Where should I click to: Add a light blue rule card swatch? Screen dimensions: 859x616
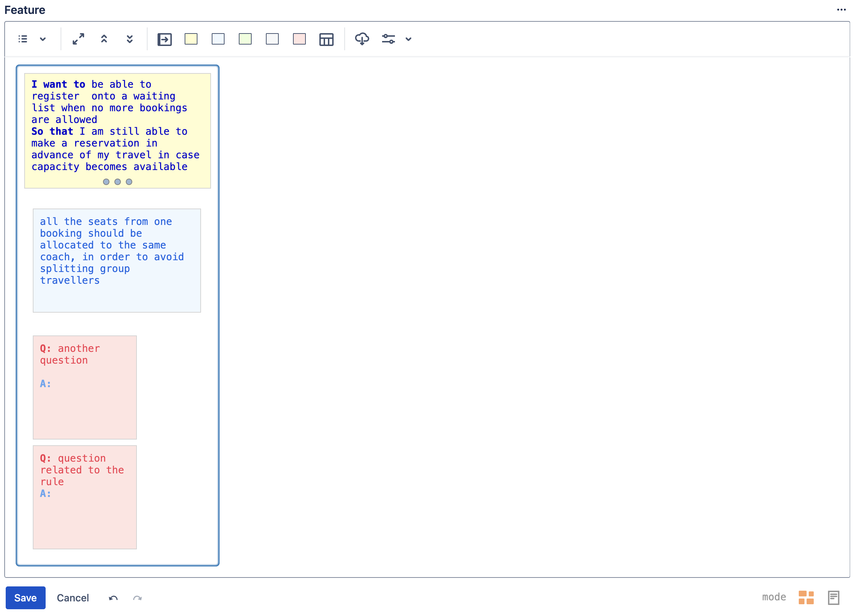[218, 39]
